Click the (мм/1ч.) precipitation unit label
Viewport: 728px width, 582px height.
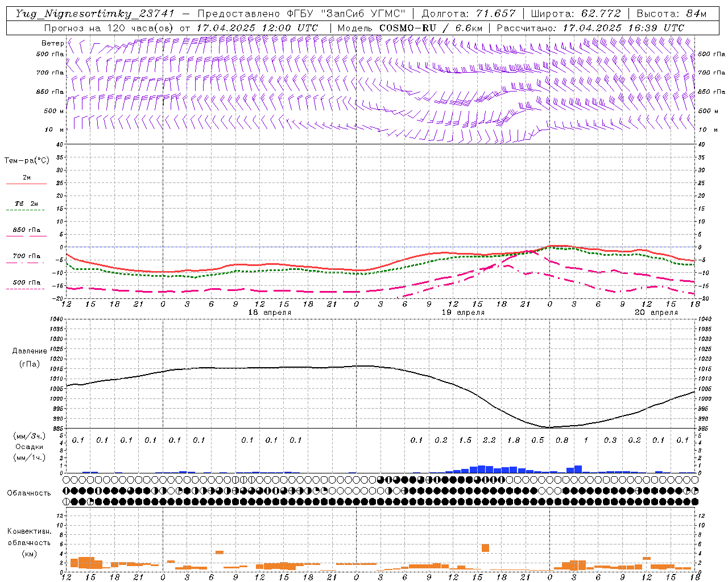coord(29,458)
